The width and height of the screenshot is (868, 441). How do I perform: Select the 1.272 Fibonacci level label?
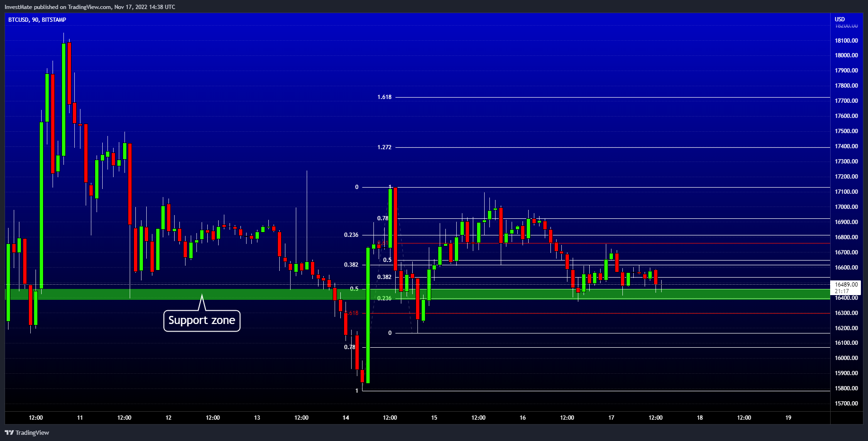(384, 147)
